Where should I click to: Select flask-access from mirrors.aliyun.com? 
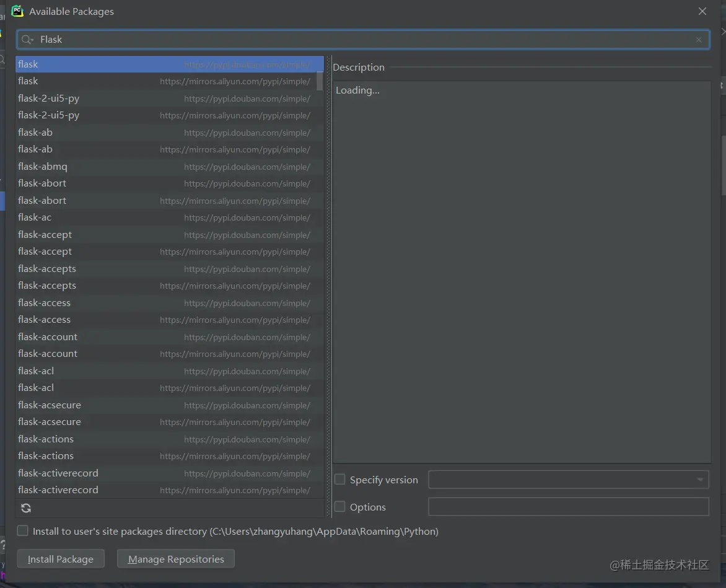(x=170, y=320)
